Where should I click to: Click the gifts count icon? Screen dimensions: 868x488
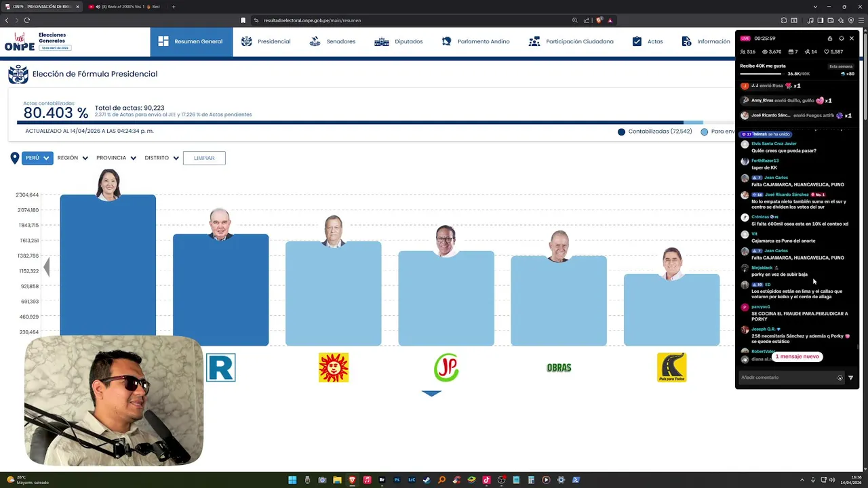[791, 52]
